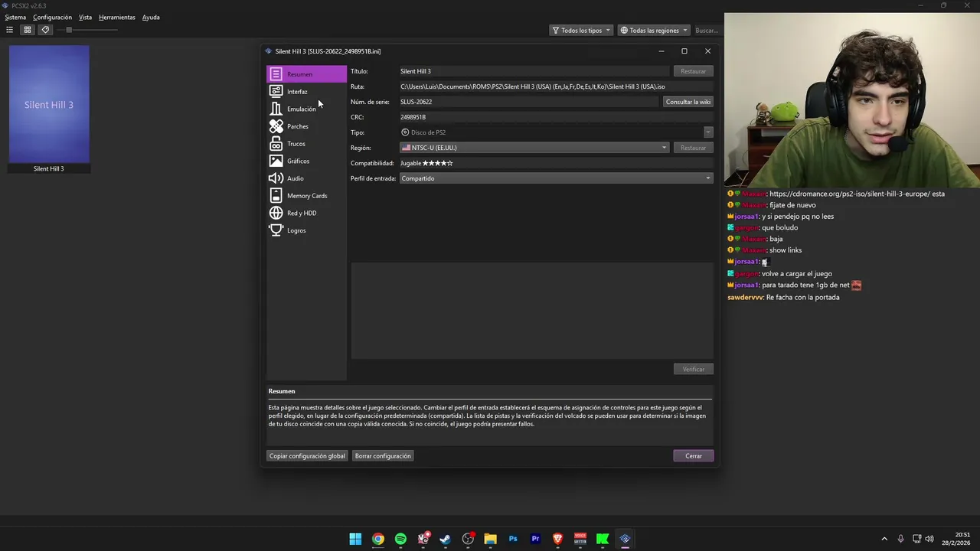The height and width of the screenshot is (551, 980).
Task: Click PCSX2 icon in taskbar
Action: click(x=625, y=539)
